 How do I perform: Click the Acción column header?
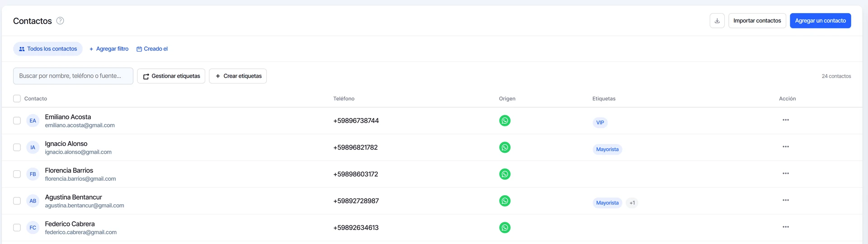pyautogui.click(x=788, y=99)
